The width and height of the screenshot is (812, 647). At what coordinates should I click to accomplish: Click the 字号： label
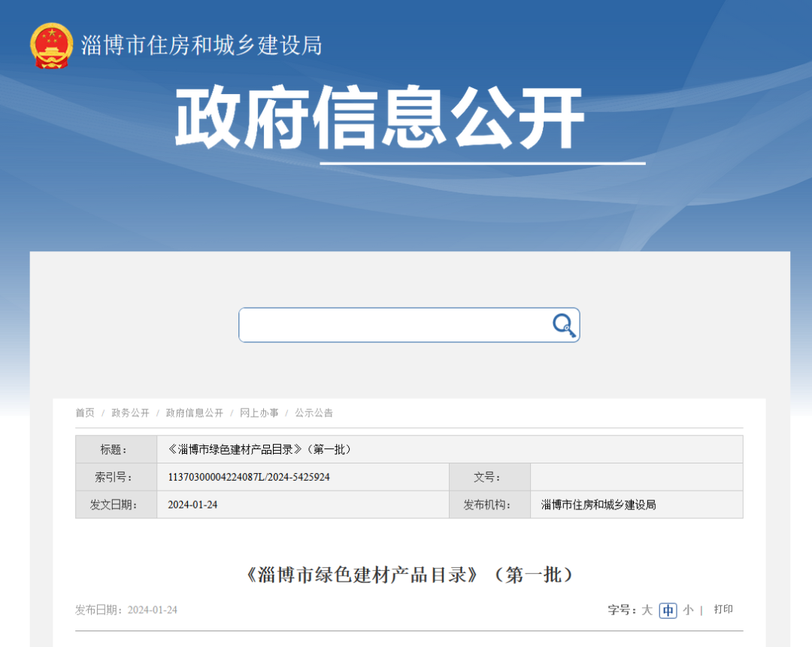point(622,610)
